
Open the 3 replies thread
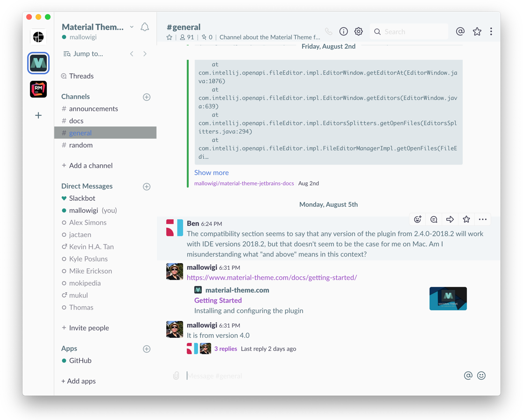pos(226,349)
